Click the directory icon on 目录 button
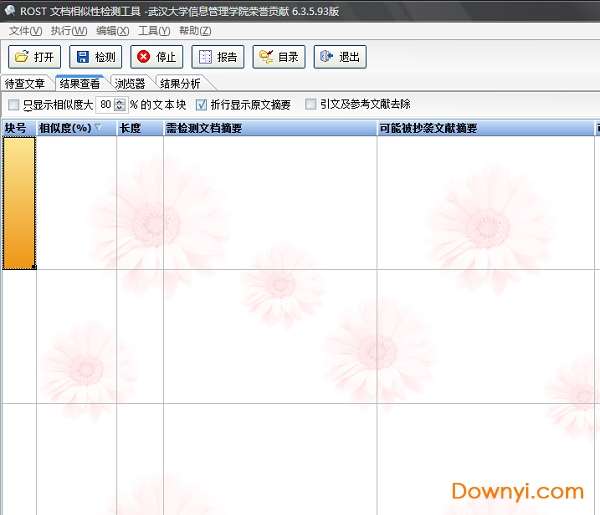 266,57
